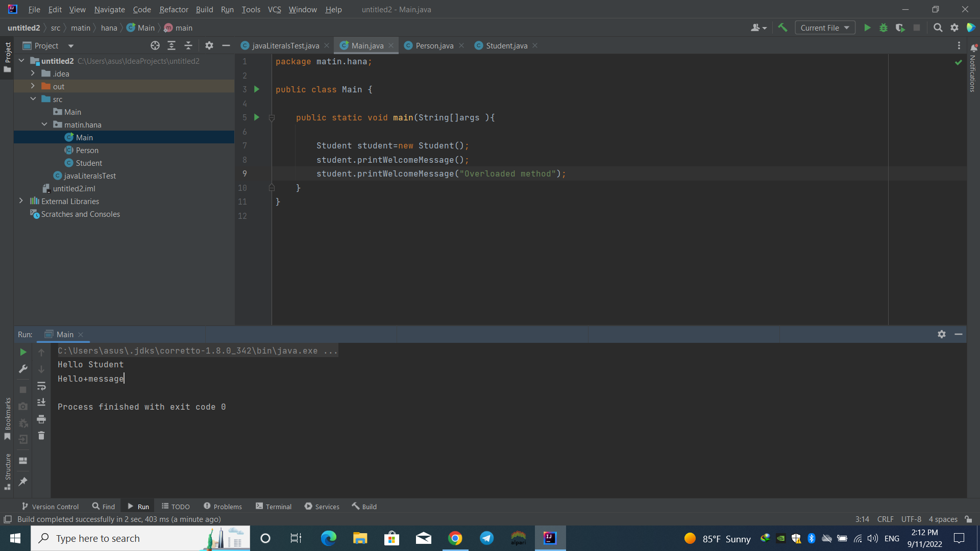Click Current File dropdown in toolbar

click(824, 28)
